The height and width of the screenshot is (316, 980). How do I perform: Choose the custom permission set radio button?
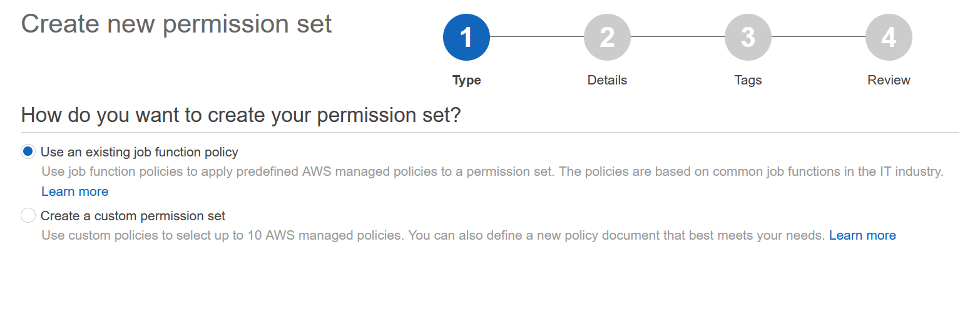[28, 216]
